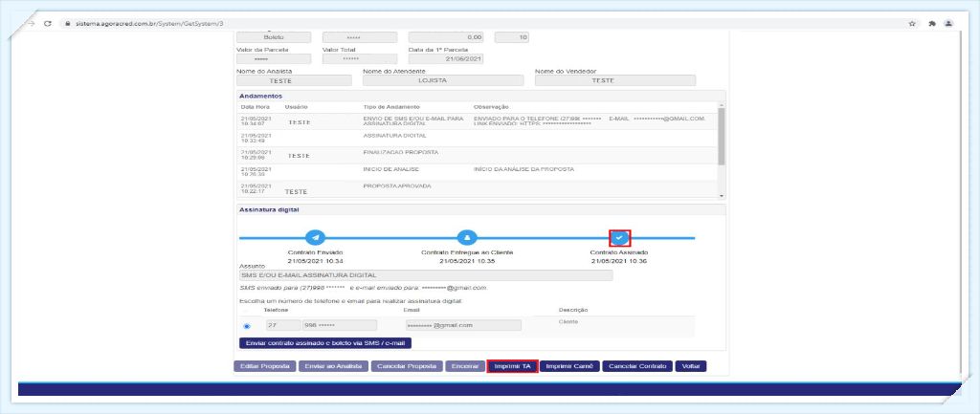Click the Cancelar Proposta button

click(407, 366)
